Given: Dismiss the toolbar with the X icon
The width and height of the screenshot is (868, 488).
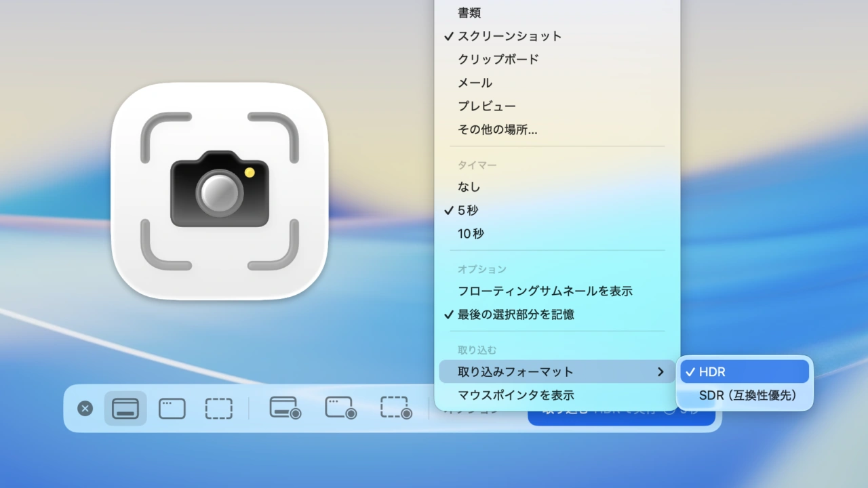Looking at the screenshot, I should coord(85,408).
